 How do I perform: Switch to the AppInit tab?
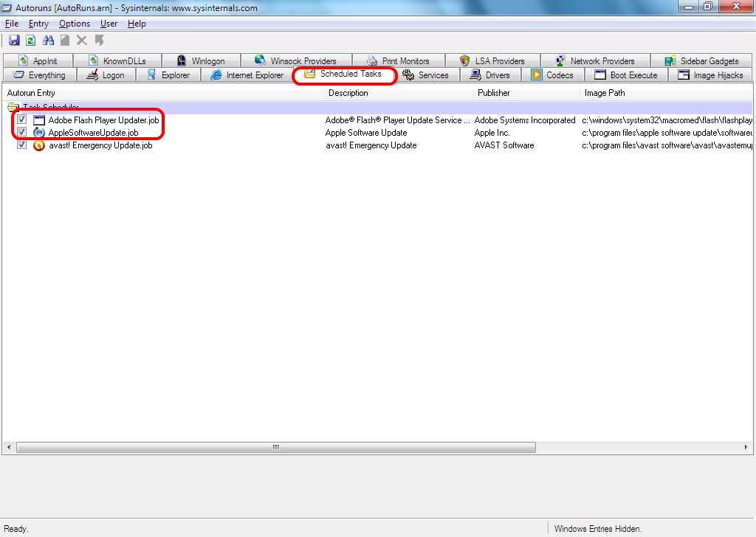[x=38, y=60]
